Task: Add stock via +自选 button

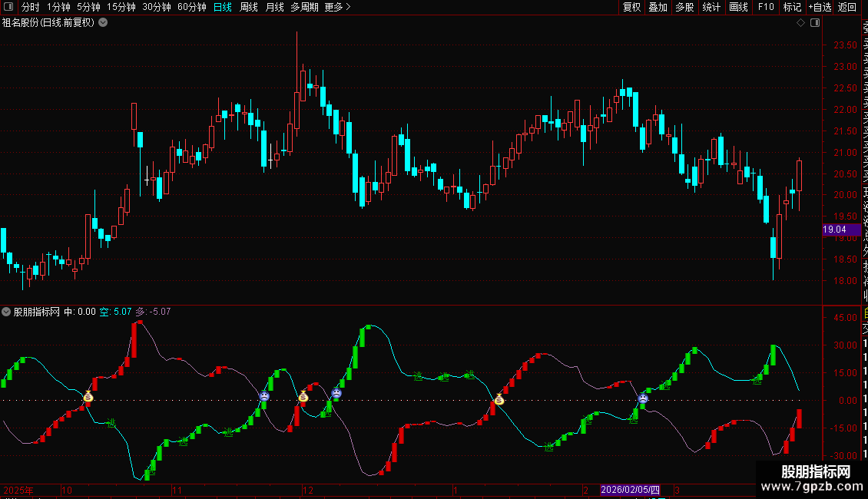Action: (x=820, y=7)
